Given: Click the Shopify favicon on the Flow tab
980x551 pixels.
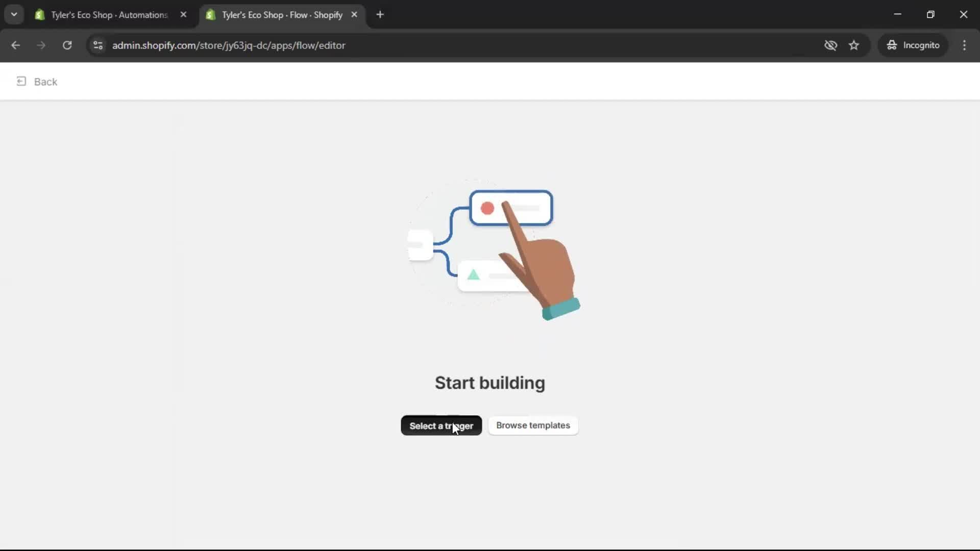Looking at the screenshot, I should 211,15.
